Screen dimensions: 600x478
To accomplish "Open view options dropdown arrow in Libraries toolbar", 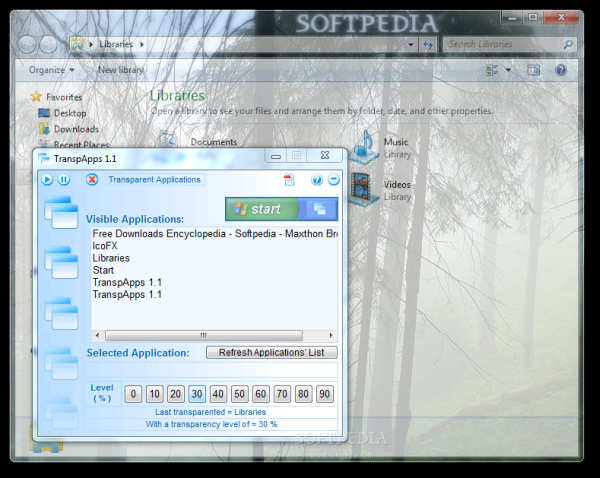I will (x=508, y=70).
